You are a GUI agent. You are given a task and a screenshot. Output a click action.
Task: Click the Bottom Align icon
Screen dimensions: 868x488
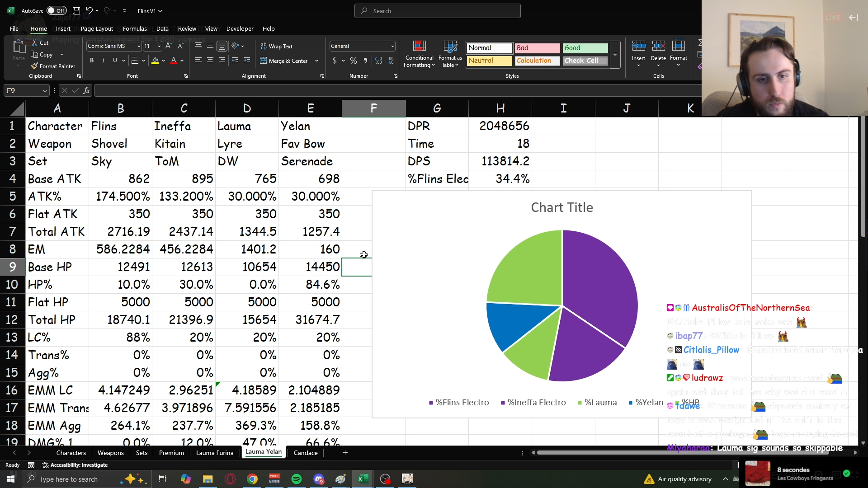point(222,46)
